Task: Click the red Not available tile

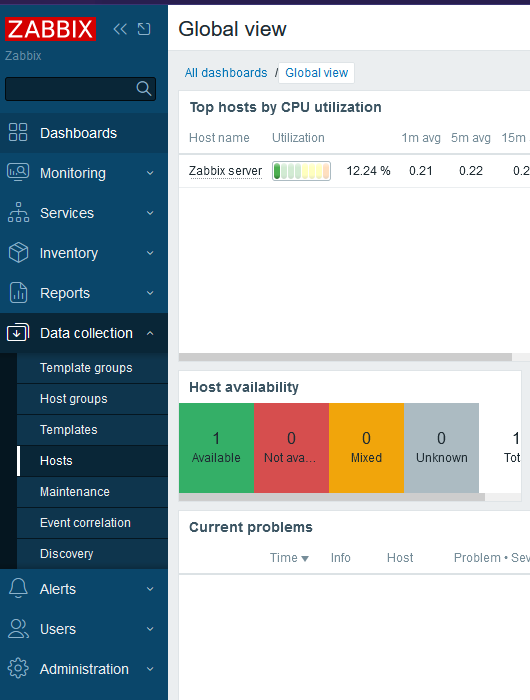Action: click(x=292, y=448)
